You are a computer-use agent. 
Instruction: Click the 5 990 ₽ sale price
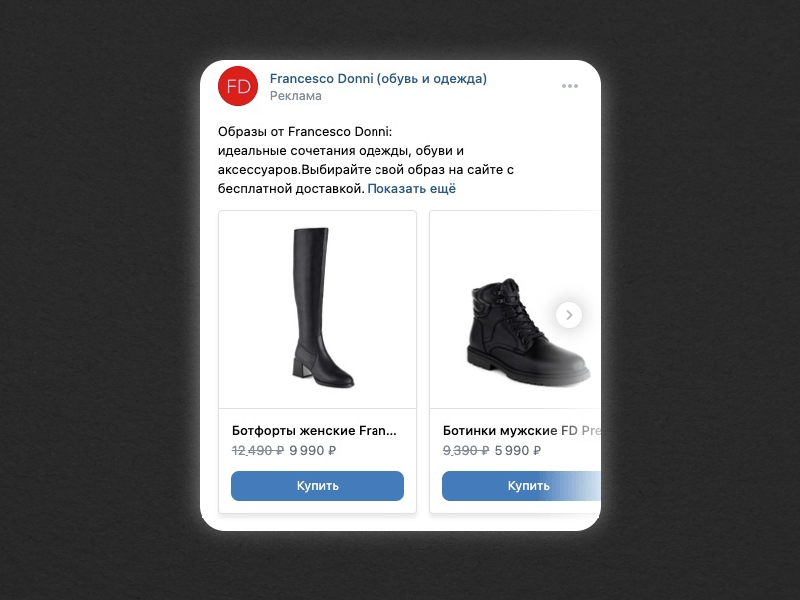point(517,451)
